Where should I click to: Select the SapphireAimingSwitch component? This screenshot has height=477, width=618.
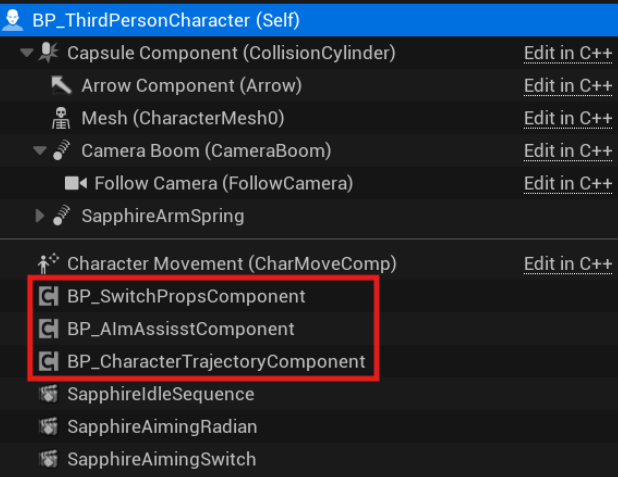tap(162, 459)
